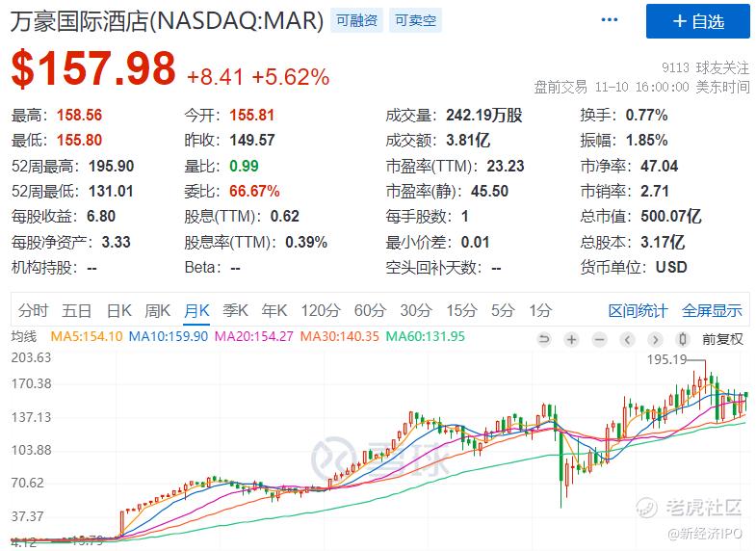Click the 股息率(TTM) value 0.39%

tap(306, 242)
